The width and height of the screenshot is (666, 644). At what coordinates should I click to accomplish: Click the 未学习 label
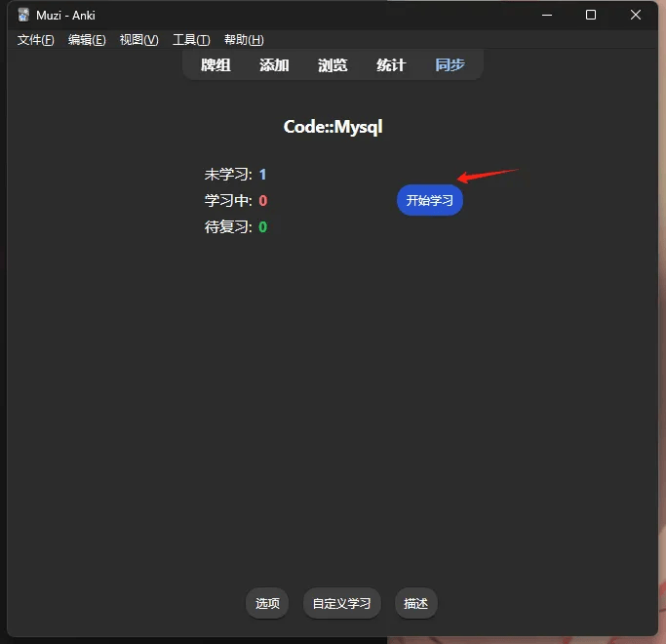228,175
